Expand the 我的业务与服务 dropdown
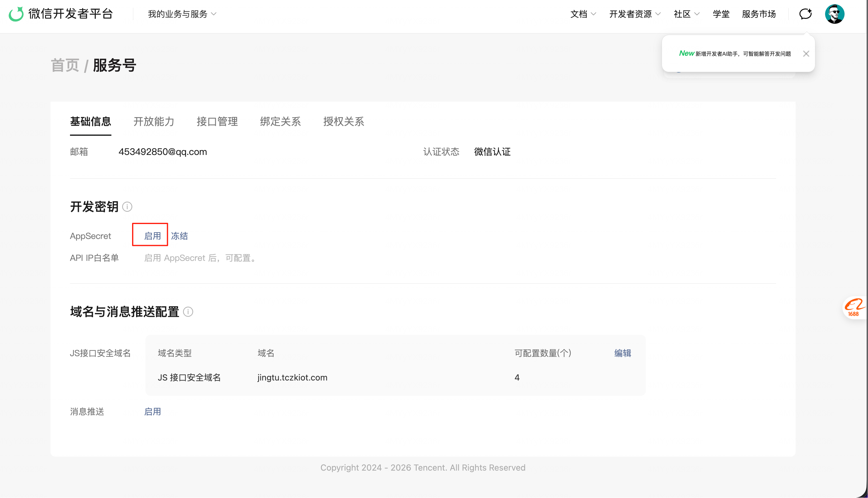868x498 pixels. coord(182,14)
